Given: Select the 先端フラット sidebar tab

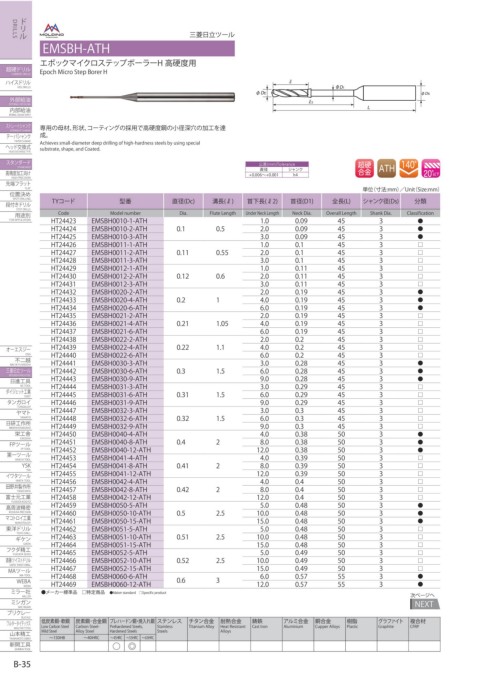Looking at the screenshot, I should (x=16, y=184).
